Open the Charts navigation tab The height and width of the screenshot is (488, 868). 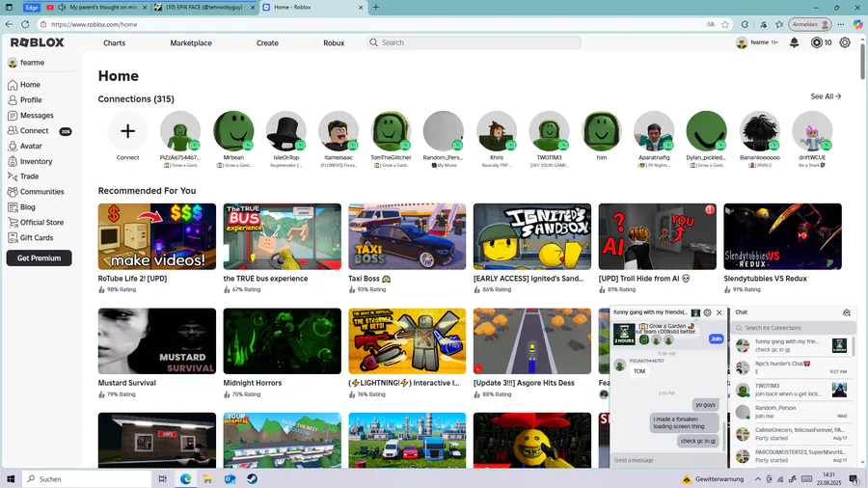coord(114,42)
